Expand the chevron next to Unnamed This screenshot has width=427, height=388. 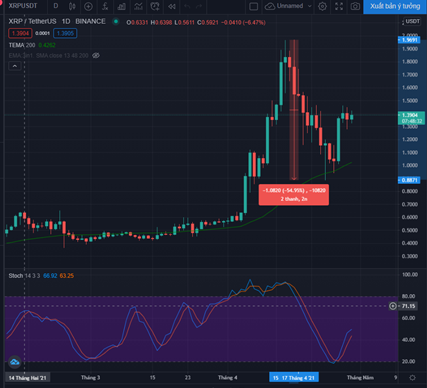[x=310, y=6]
